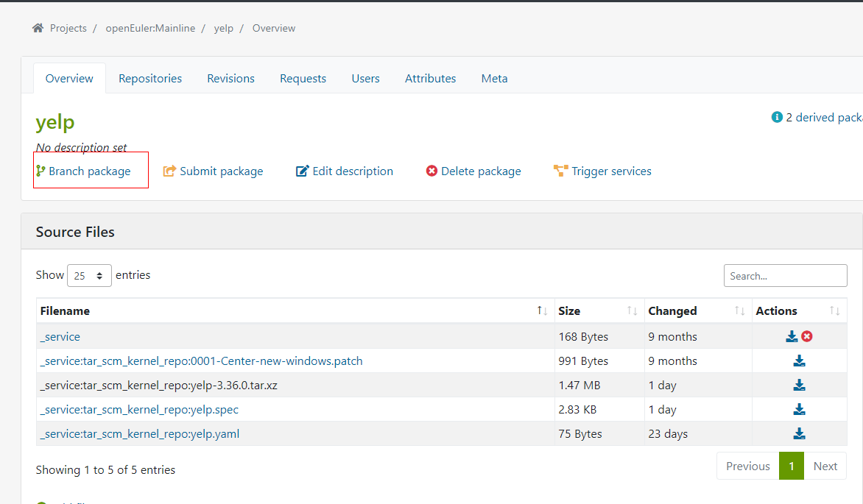Download the _service file
Viewport: 863px width, 504px height.
[792, 336]
